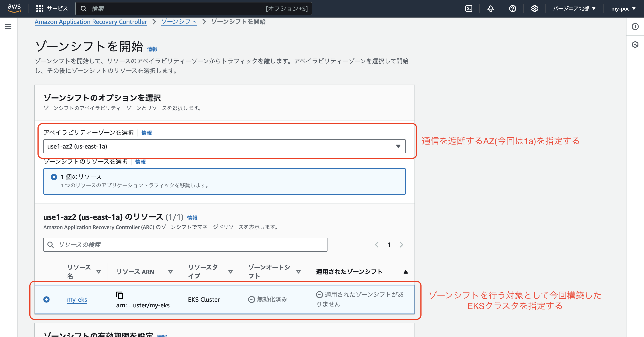Image resolution: width=644 pixels, height=337 pixels.
Task: Click the 無効化済み autoshift status
Action: click(267, 299)
